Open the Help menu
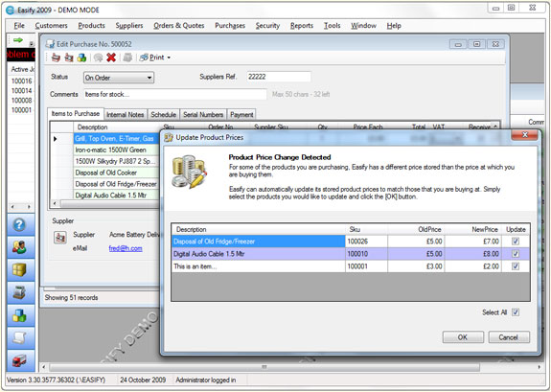The image size is (551, 392). click(x=394, y=25)
